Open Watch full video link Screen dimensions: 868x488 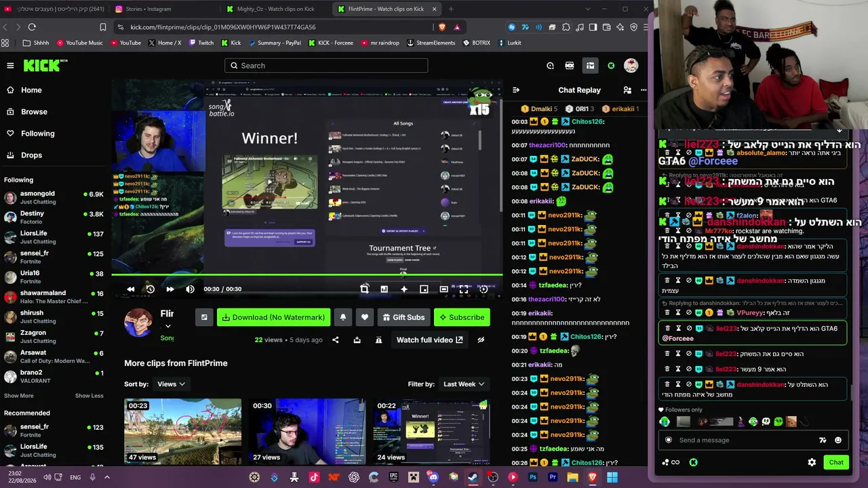430,340
